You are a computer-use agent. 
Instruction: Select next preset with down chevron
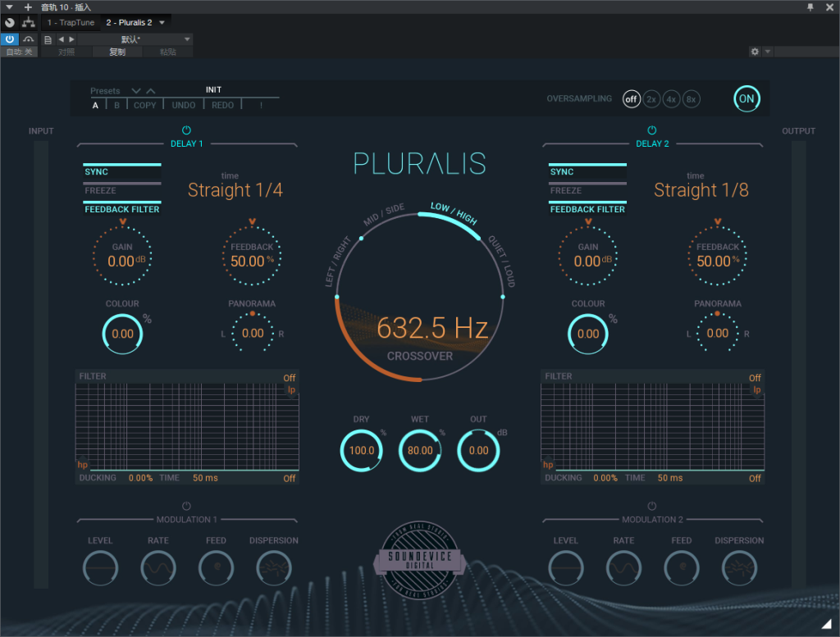pos(136,91)
